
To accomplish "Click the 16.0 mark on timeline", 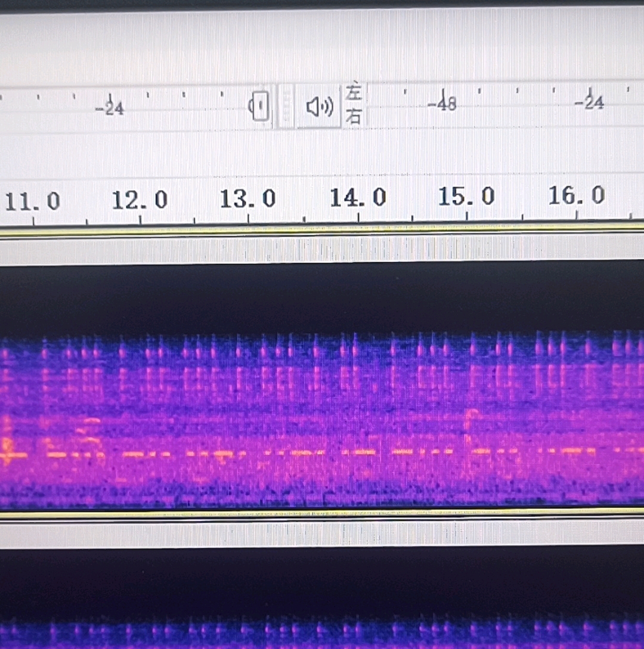I will click(x=577, y=195).
